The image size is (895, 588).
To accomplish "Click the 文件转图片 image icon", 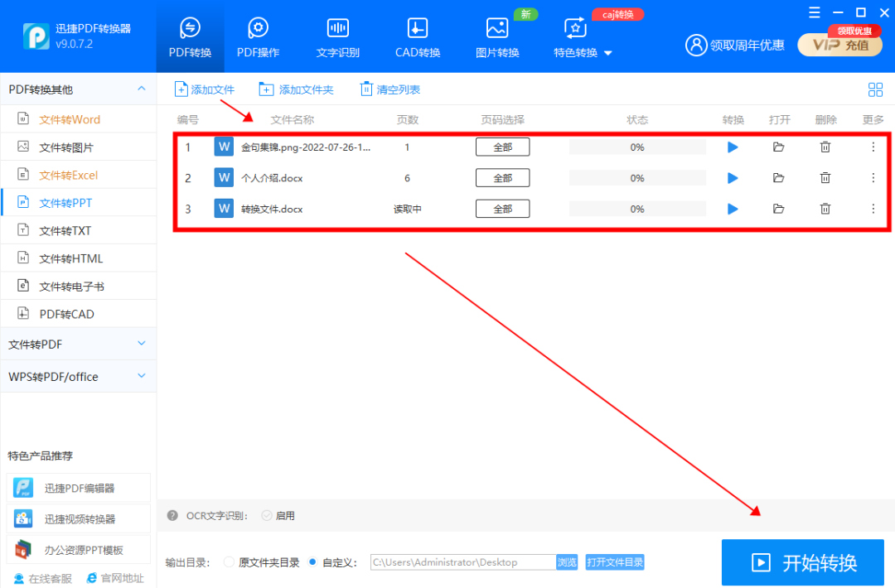I will [x=23, y=147].
